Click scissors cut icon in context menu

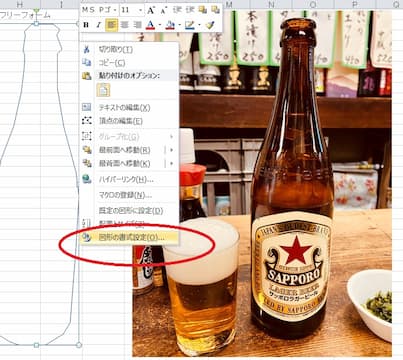tap(87, 50)
